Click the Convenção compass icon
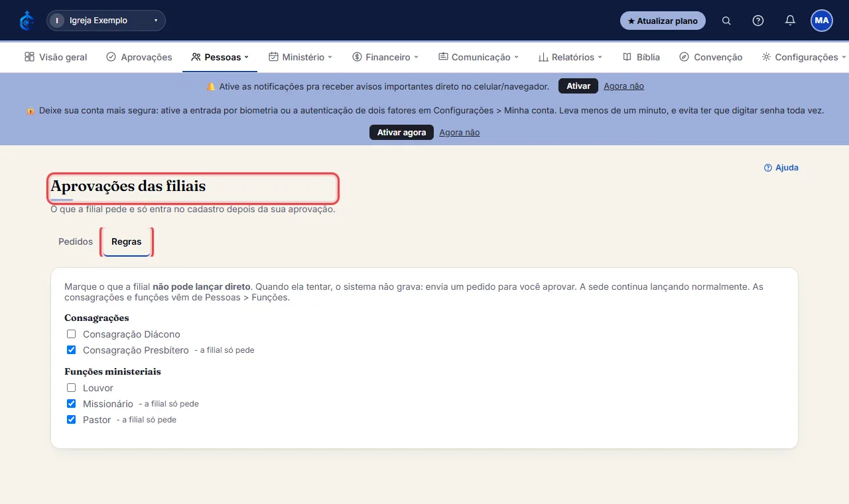 click(x=684, y=57)
